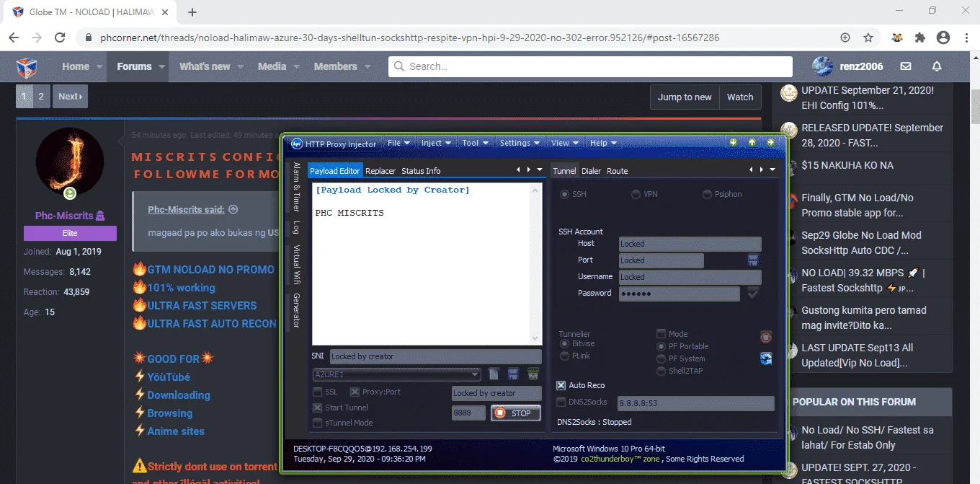Open the renz2006 account menu

pyautogui.click(x=847, y=66)
